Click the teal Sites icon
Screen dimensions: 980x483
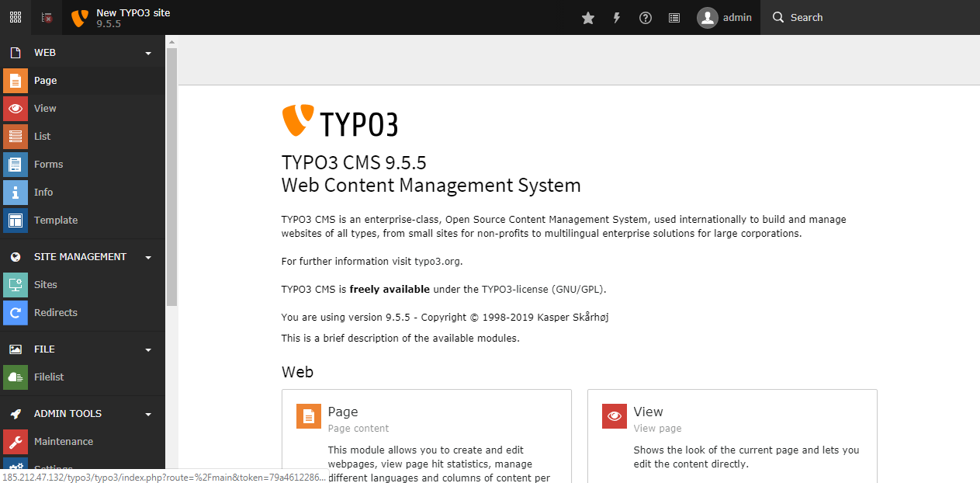16,285
